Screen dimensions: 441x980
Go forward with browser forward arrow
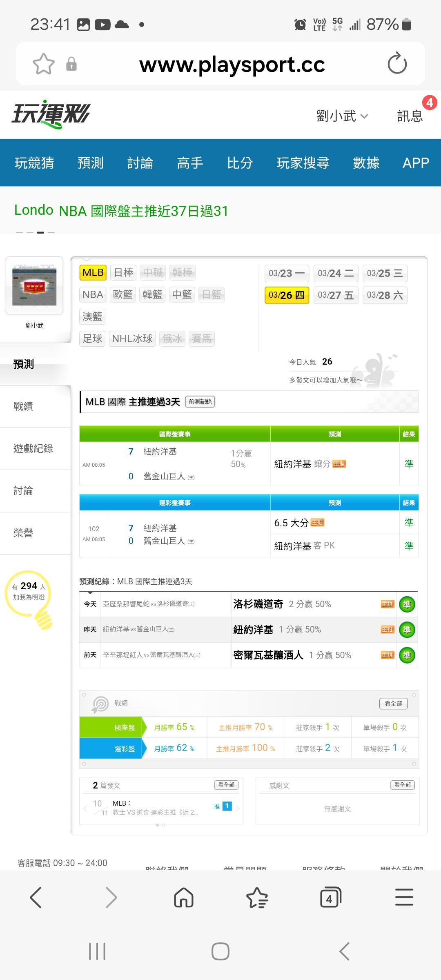click(x=111, y=898)
